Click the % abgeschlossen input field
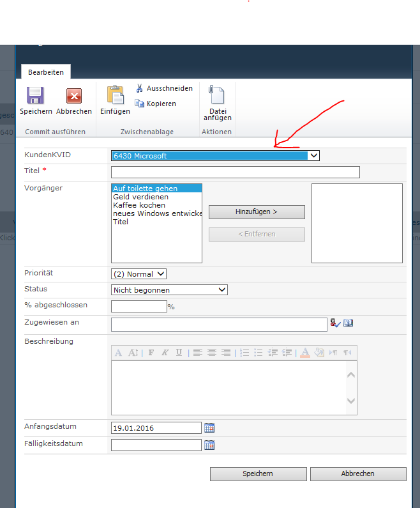420x508 pixels. (x=139, y=306)
